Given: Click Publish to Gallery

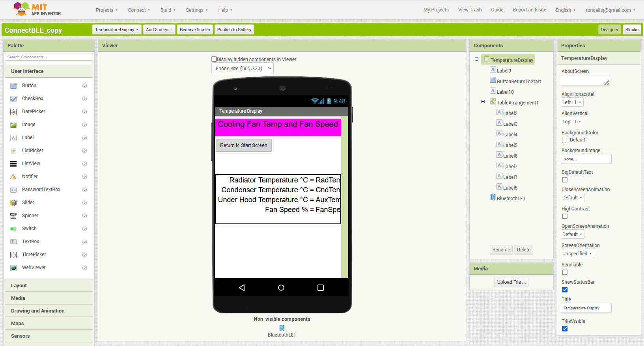Looking at the screenshot, I should point(234,30).
